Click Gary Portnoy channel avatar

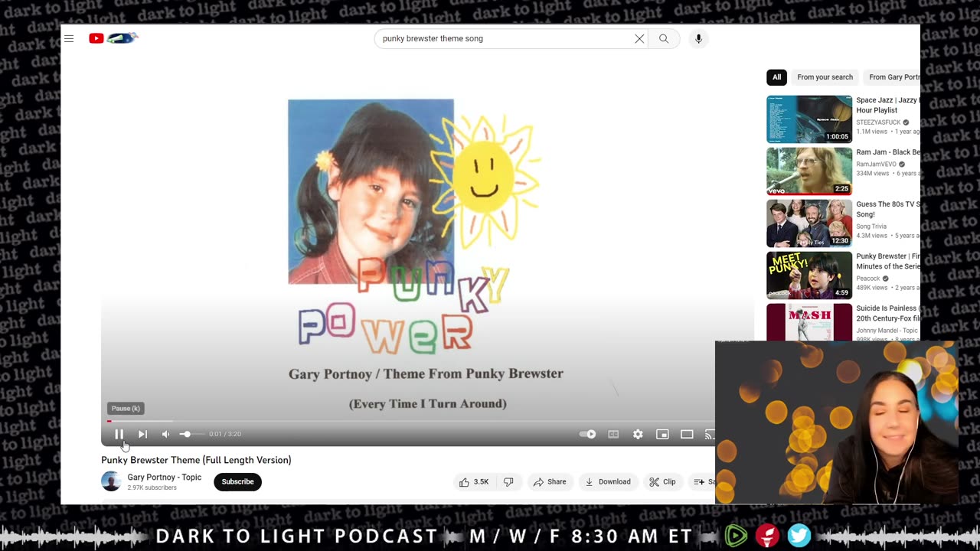click(111, 481)
